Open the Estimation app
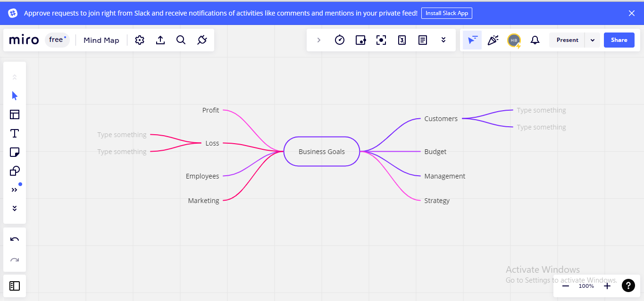 (x=402, y=40)
